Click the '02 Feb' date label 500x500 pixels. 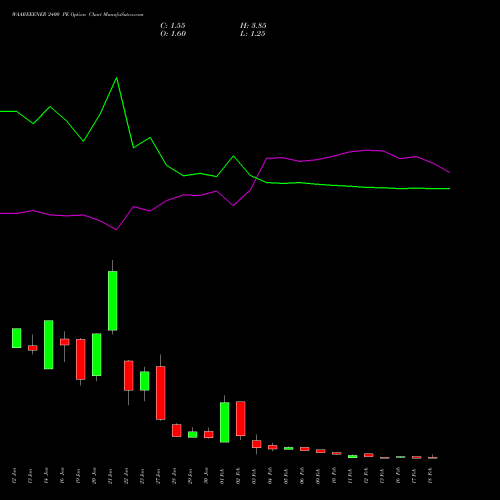pos(238,476)
